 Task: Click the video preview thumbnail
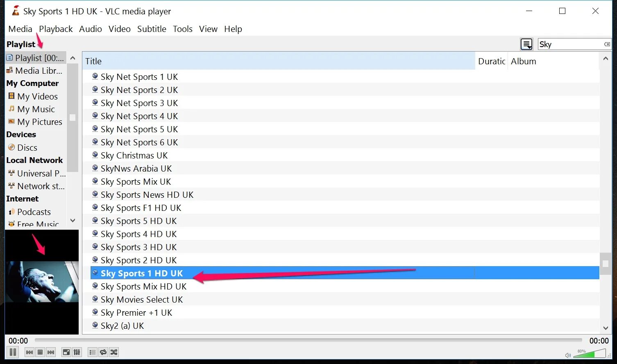pos(42,282)
